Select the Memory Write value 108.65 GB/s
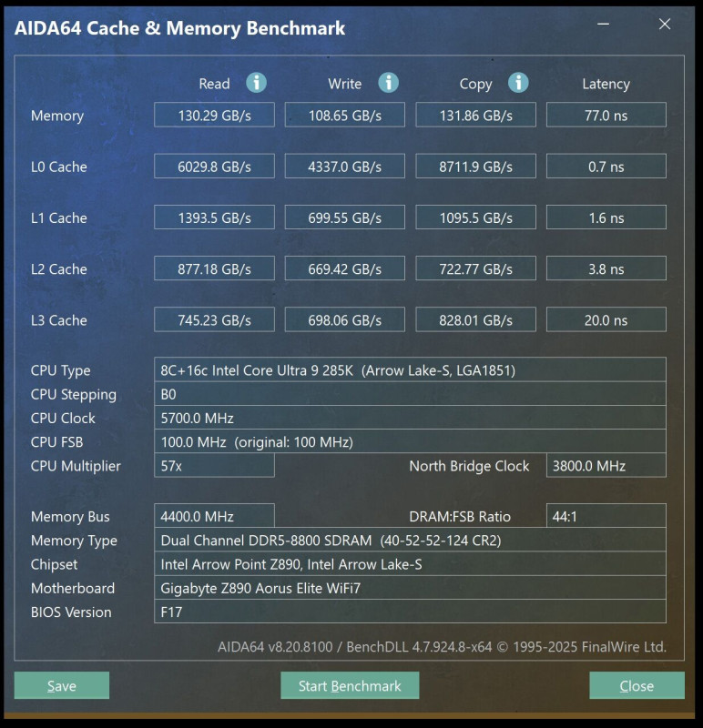The height and width of the screenshot is (728, 703). (345, 116)
